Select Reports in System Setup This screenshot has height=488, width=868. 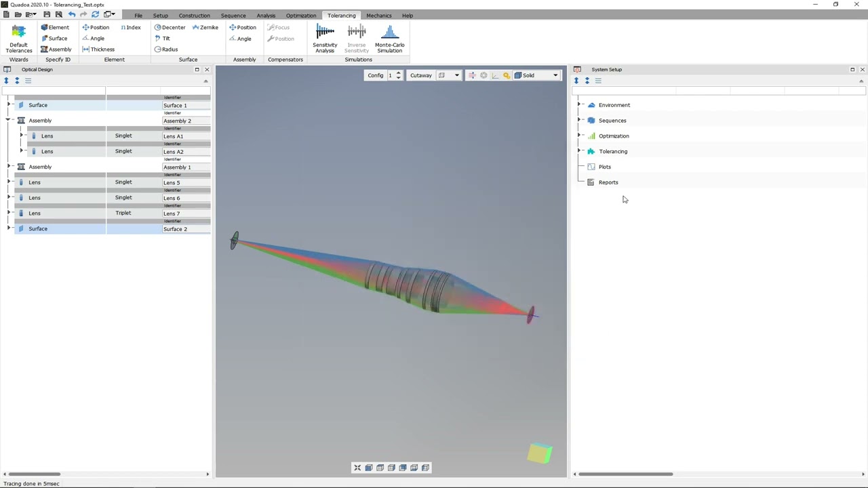(x=608, y=182)
